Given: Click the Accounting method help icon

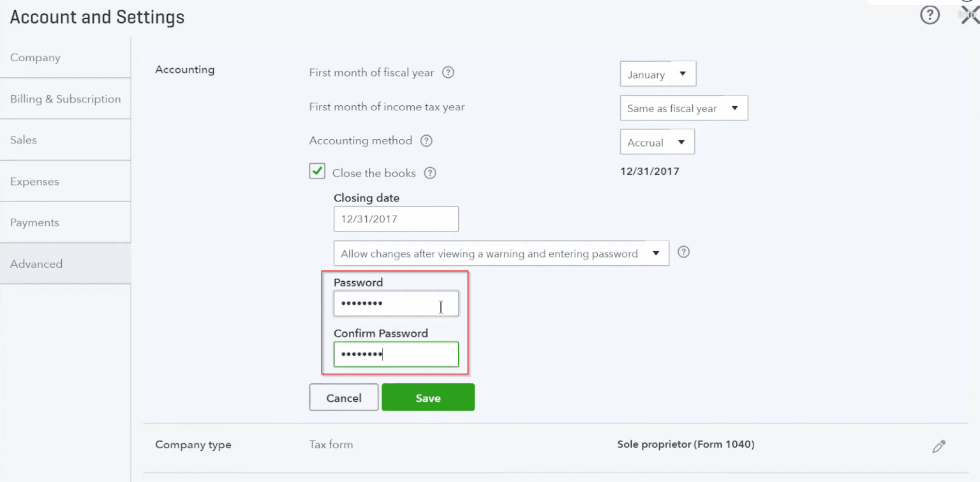Looking at the screenshot, I should point(426,141).
